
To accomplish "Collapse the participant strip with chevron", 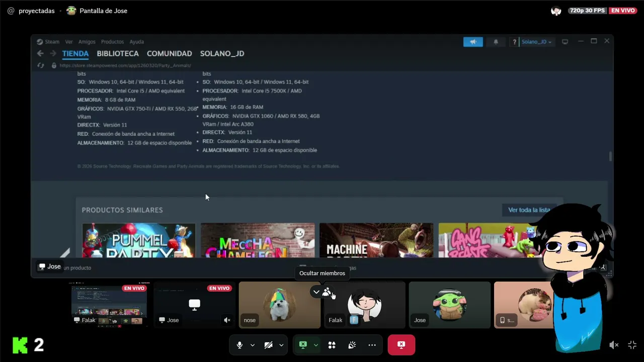I will pyautogui.click(x=316, y=292).
